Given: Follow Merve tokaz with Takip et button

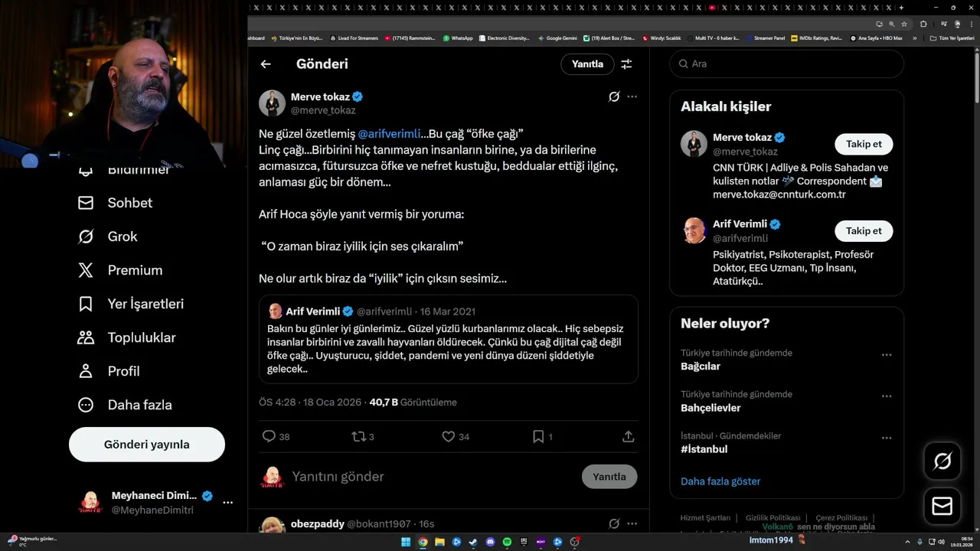Looking at the screenshot, I should point(864,144).
